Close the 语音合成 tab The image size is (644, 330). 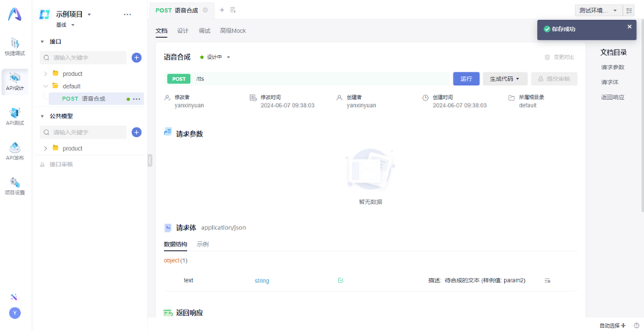click(x=205, y=10)
